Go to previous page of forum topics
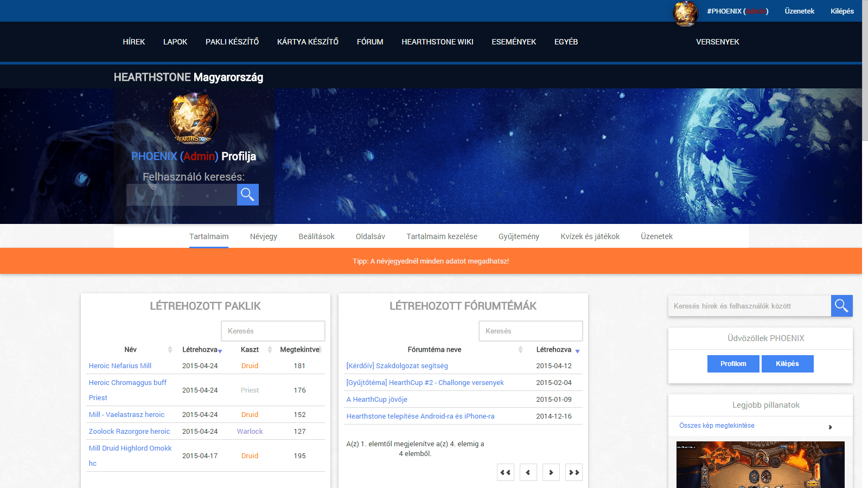The image size is (868, 488). tap(528, 472)
